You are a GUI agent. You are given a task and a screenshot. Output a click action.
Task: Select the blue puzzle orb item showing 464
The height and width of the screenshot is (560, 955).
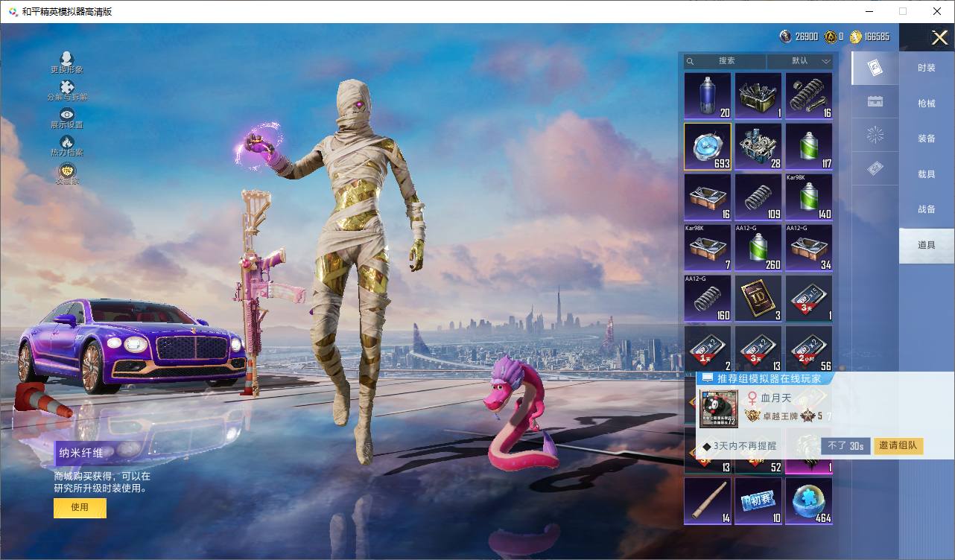809,501
